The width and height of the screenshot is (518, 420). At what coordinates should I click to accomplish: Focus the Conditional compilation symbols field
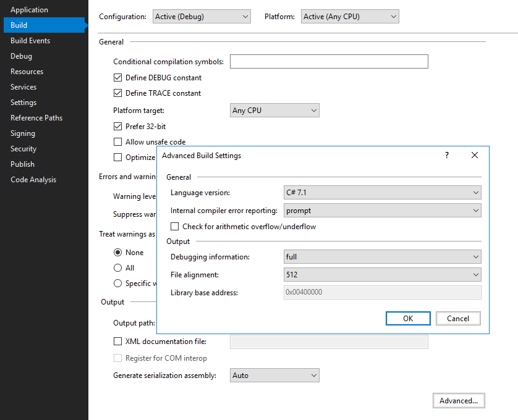329,61
